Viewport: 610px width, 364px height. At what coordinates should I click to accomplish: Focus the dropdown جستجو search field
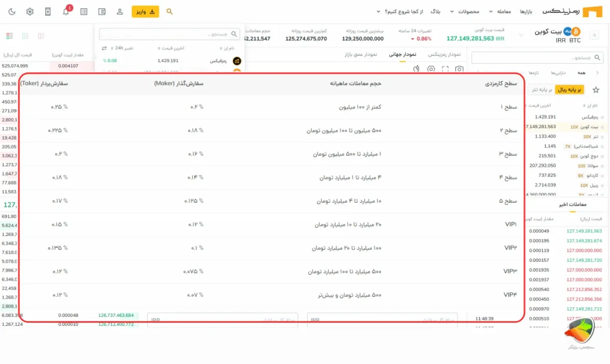click(169, 34)
